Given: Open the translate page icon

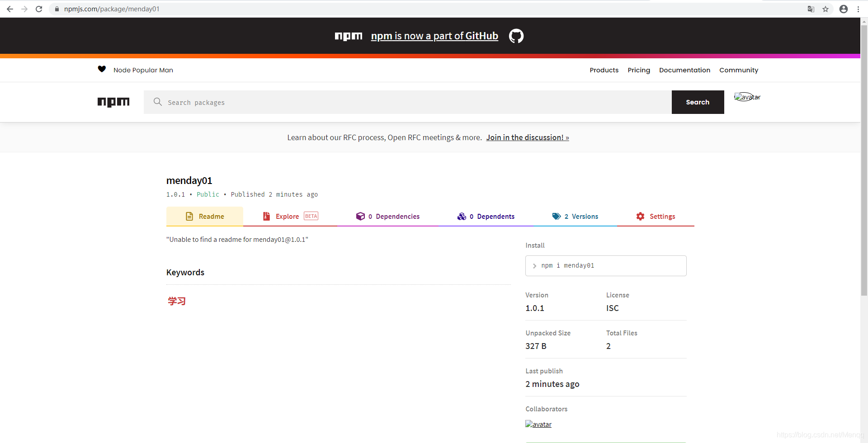Looking at the screenshot, I should point(811,9).
